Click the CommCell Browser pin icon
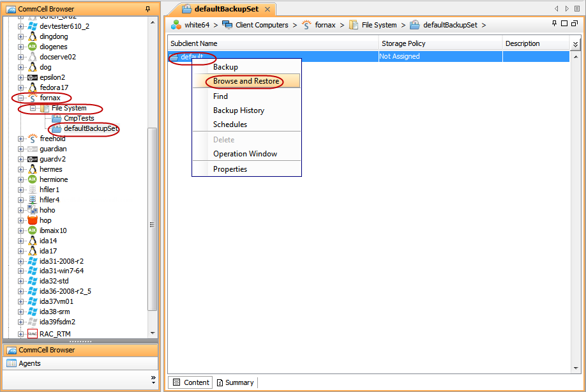Image resolution: width=586 pixels, height=392 pixels. point(148,9)
